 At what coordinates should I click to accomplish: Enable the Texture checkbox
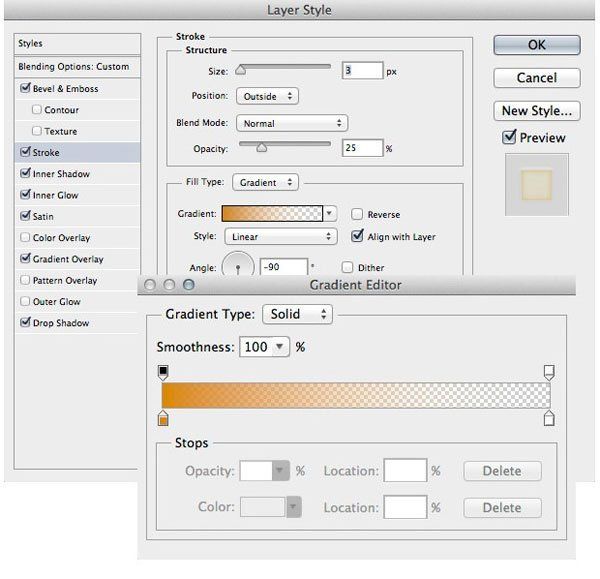click(x=37, y=131)
